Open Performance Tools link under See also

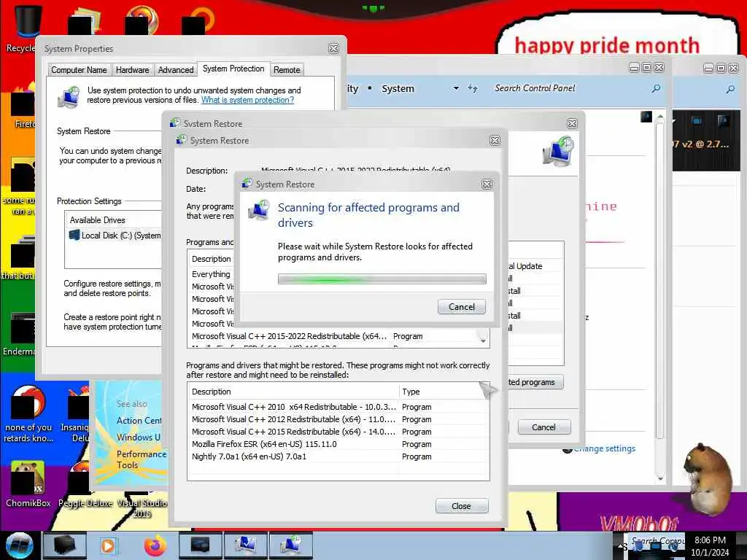pyautogui.click(x=142, y=459)
